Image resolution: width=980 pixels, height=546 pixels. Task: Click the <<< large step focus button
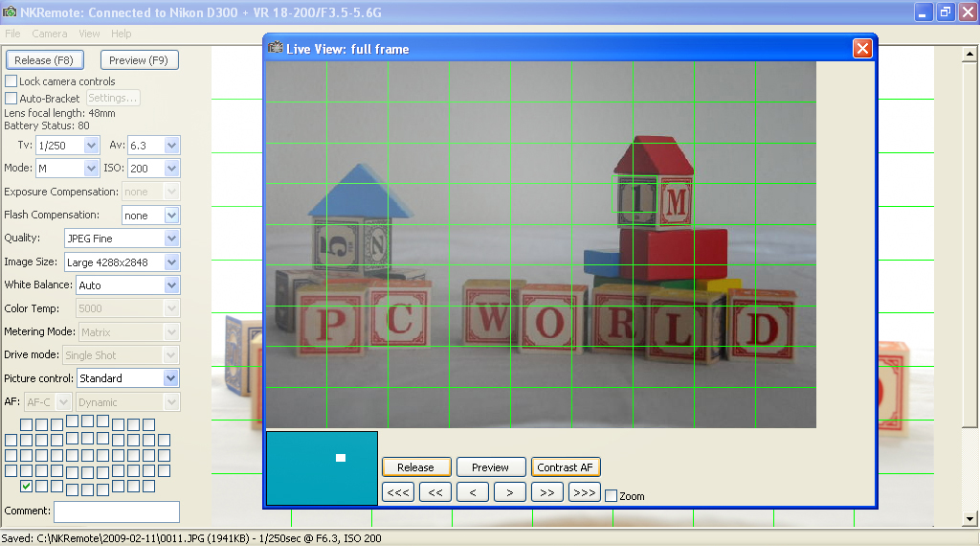coord(398,492)
